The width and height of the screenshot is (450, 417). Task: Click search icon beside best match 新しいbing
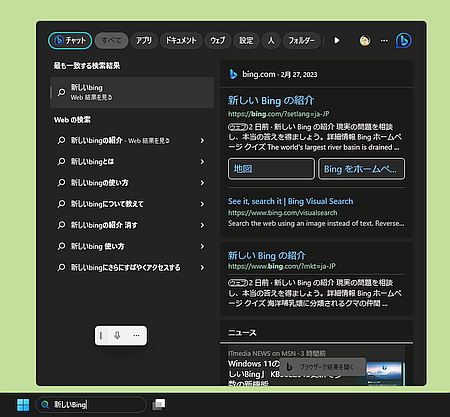(61, 92)
